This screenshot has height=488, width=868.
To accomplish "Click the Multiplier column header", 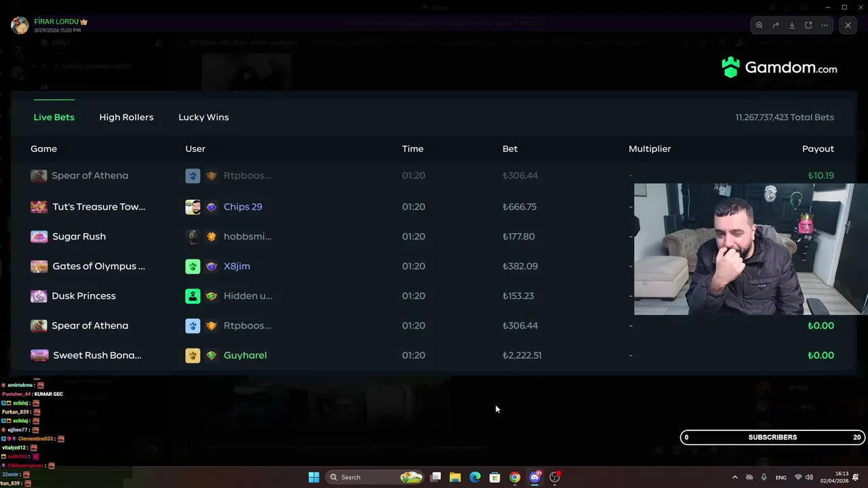I will (x=650, y=149).
